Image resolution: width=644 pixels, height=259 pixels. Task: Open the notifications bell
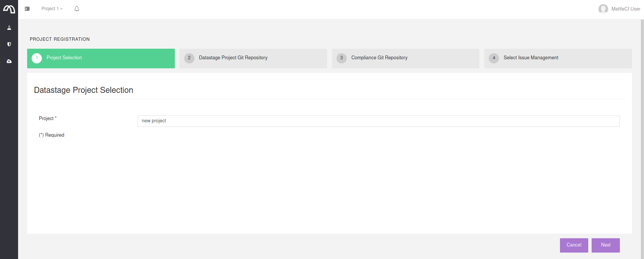pos(77,9)
